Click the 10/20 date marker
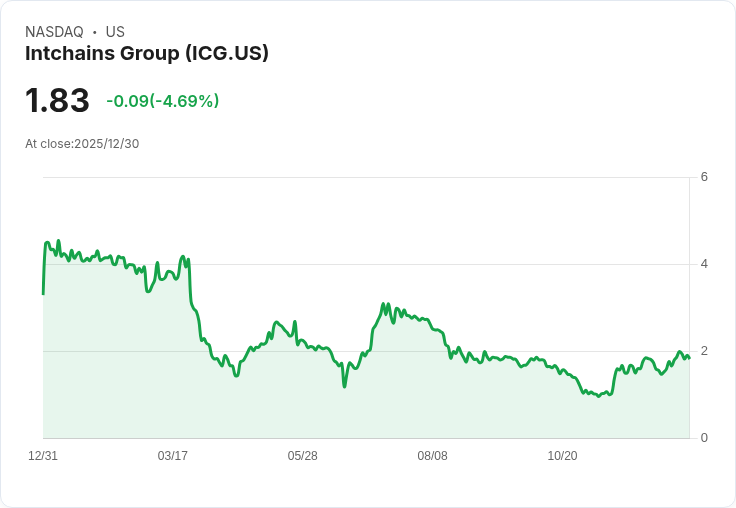Image resolution: width=736 pixels, height=508 pixels. coord(563,456)
